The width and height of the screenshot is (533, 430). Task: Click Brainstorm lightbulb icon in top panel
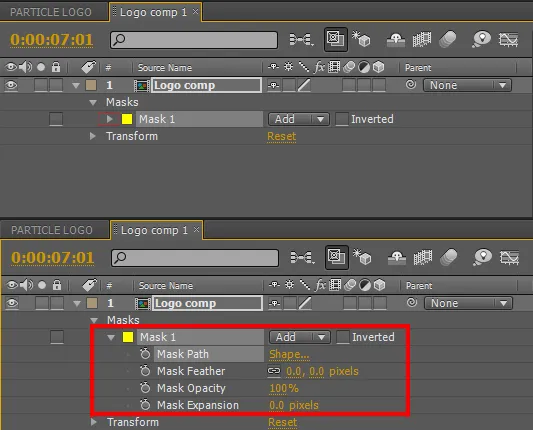coord(482,39)
